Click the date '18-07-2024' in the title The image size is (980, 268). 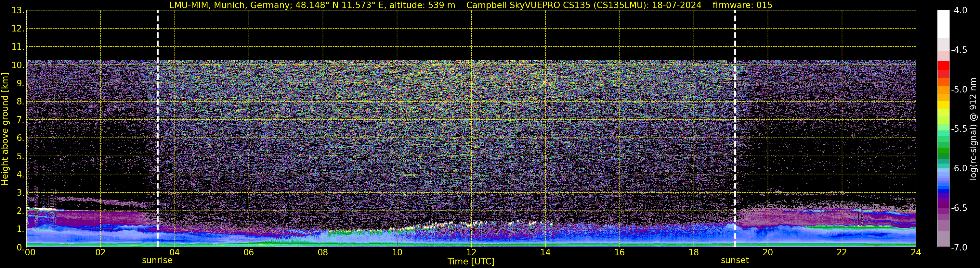click(x=676, y=5)
